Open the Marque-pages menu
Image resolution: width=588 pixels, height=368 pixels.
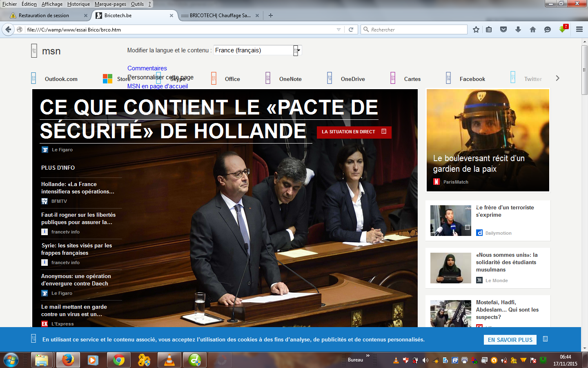click(110, 4)
